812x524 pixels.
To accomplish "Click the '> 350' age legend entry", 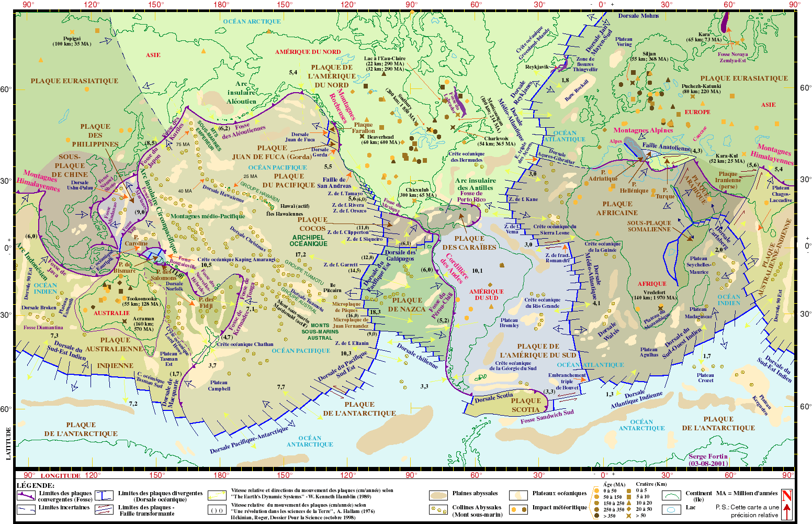I will tap(605, 516).
